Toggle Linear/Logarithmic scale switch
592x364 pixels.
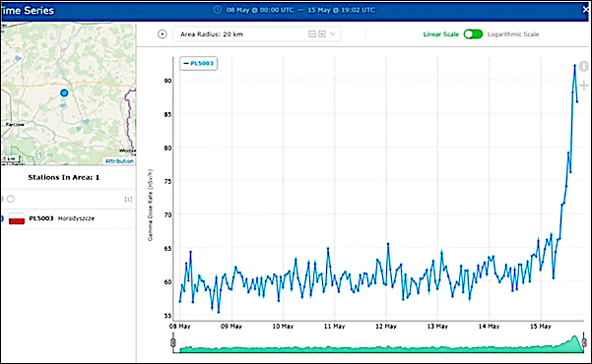[x=473, y=34]
